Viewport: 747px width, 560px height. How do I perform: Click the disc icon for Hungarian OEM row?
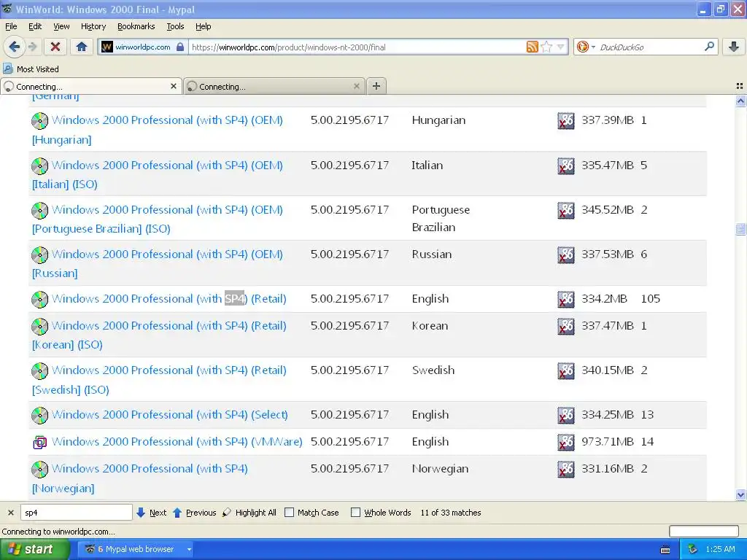39,120
